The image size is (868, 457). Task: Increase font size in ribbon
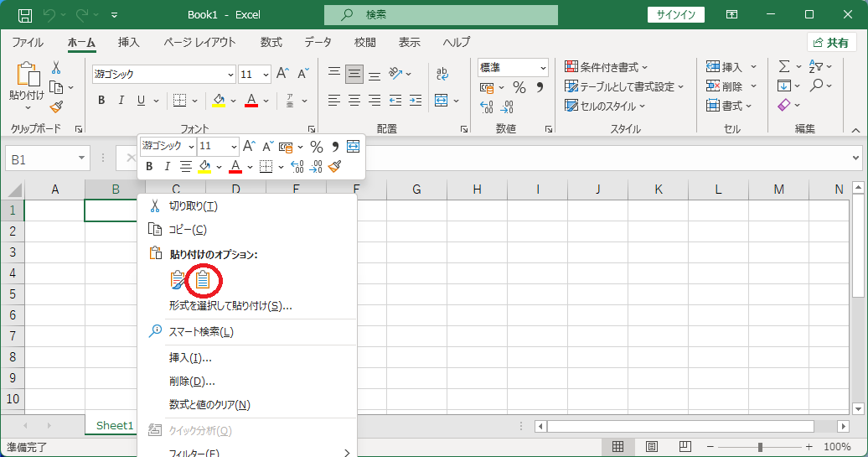tap(282, 74)
